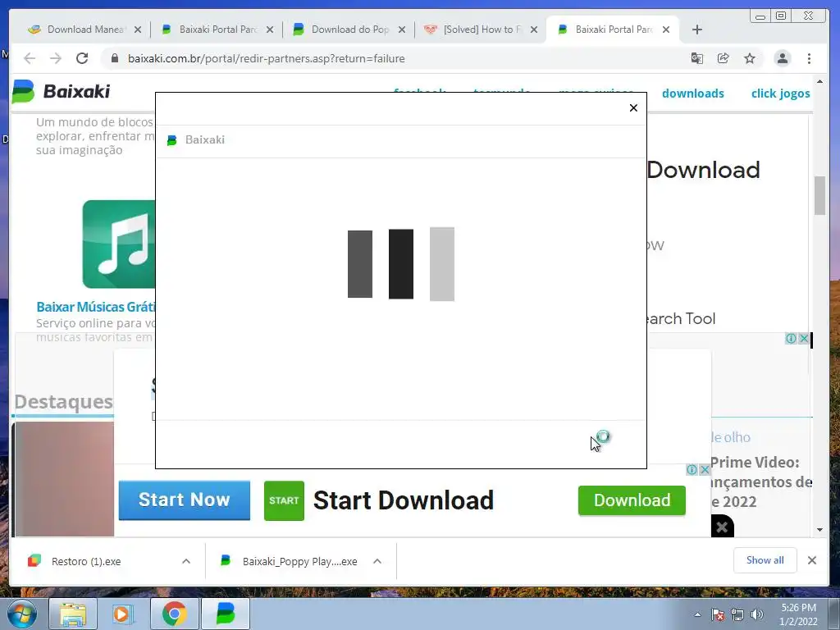Click the address bar URL
The width and height of the screenshot is (840, 630).
(267, 58)
